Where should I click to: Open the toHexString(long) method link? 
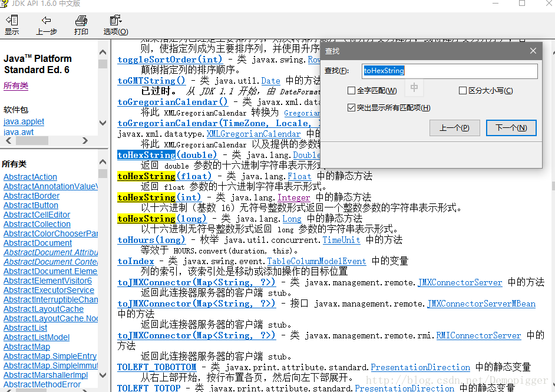162,219
